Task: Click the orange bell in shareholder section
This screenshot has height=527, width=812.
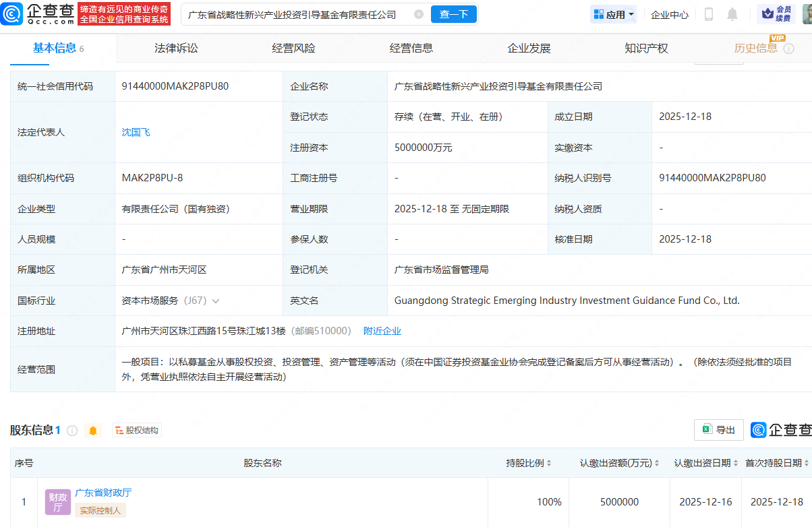Action: tap(93, 431)
